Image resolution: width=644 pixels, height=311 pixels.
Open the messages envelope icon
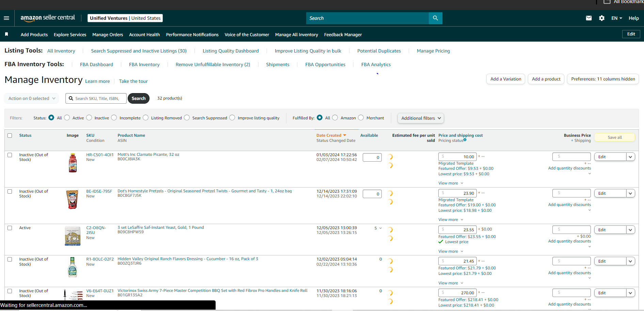pyautogui.click(x=588, y=18)
